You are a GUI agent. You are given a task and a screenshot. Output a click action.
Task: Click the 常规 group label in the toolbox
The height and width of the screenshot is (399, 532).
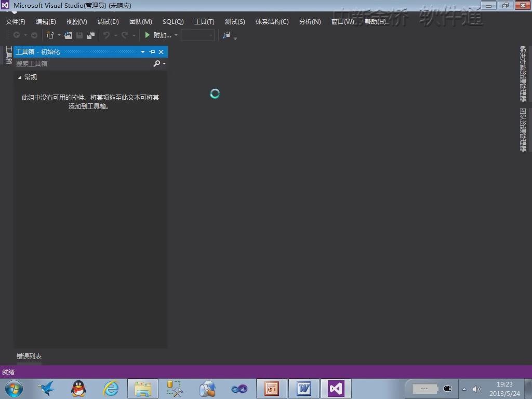[31, 77]
